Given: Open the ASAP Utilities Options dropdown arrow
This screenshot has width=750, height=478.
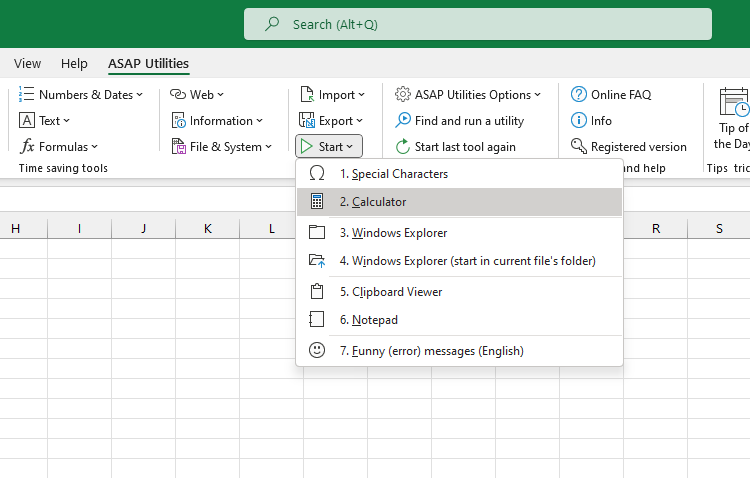Looking at the screenshot, I should 538,95.
